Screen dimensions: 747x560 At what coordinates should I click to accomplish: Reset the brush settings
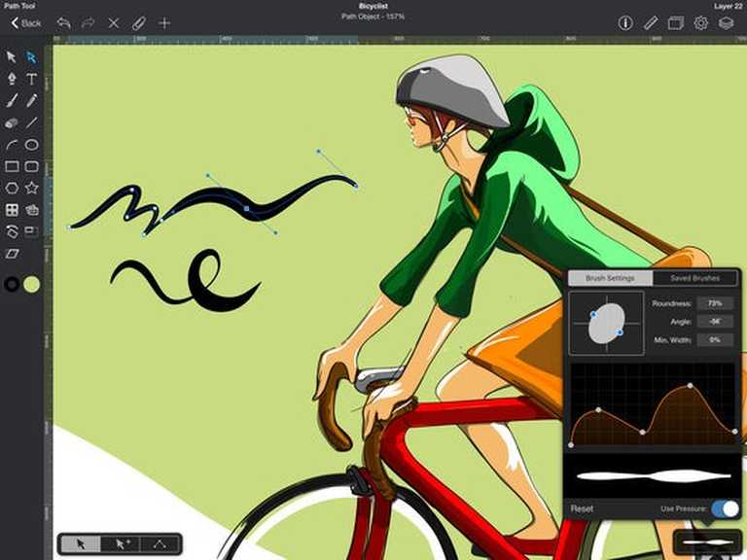[582, 508]
